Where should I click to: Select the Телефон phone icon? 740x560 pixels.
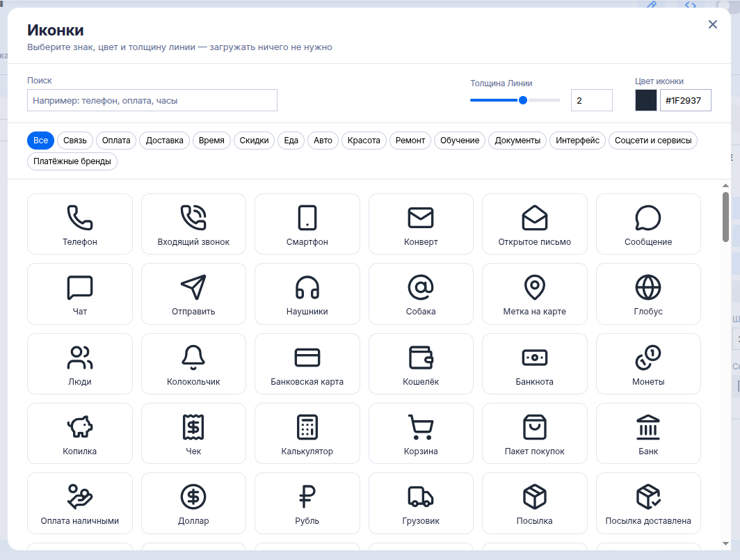pos(80,224)
